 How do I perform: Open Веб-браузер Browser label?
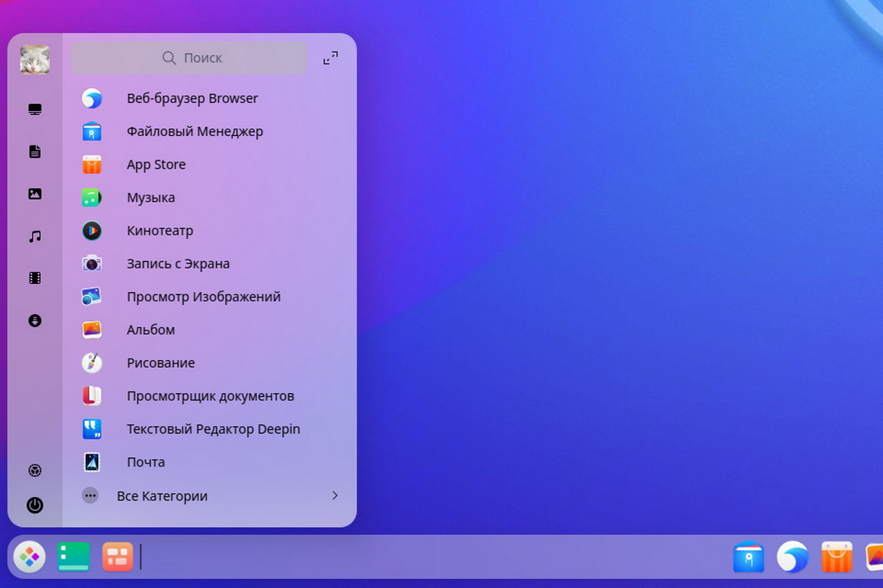[x=192, y=99]
